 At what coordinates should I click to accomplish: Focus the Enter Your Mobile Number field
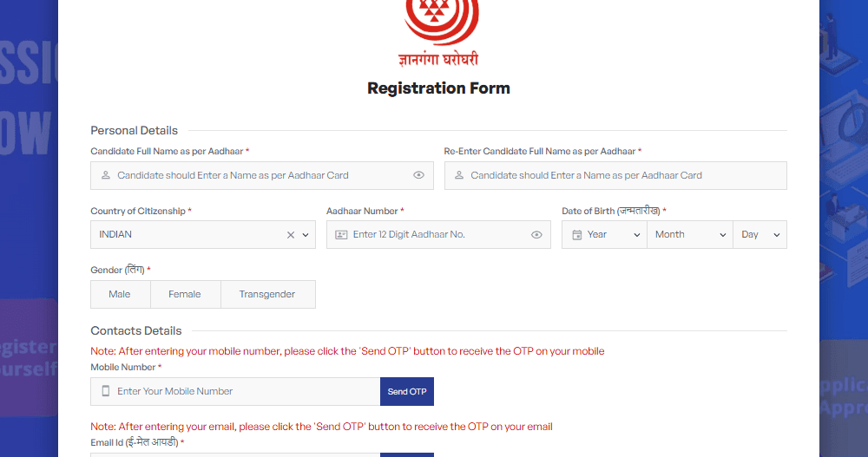(x=235, y=391)
